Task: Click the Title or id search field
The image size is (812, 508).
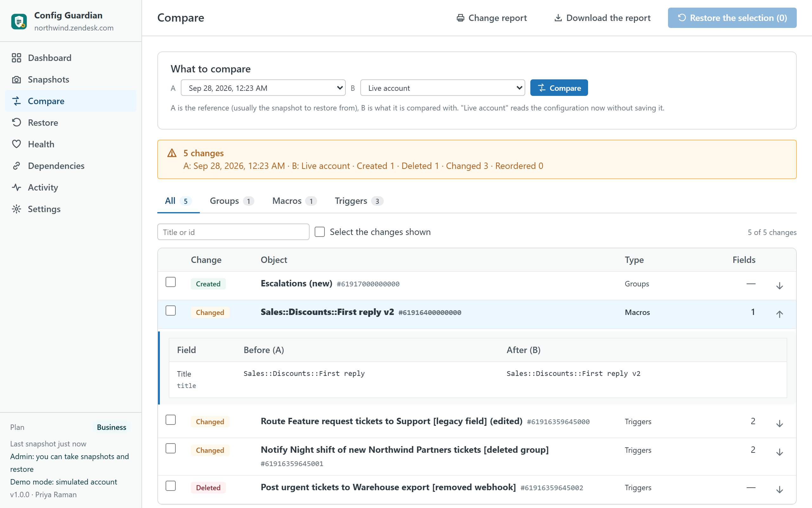Action: point(233,232)
